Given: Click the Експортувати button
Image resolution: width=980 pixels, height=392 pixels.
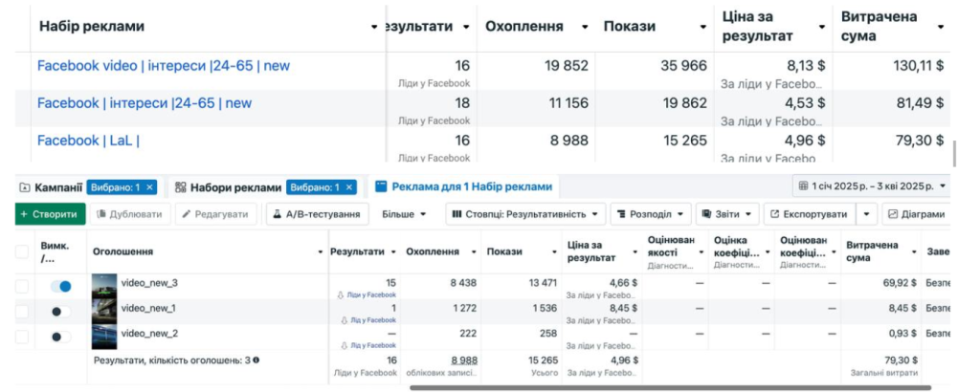Looking at the screenshot, I should pyautogui.click(x=810, y=214).
